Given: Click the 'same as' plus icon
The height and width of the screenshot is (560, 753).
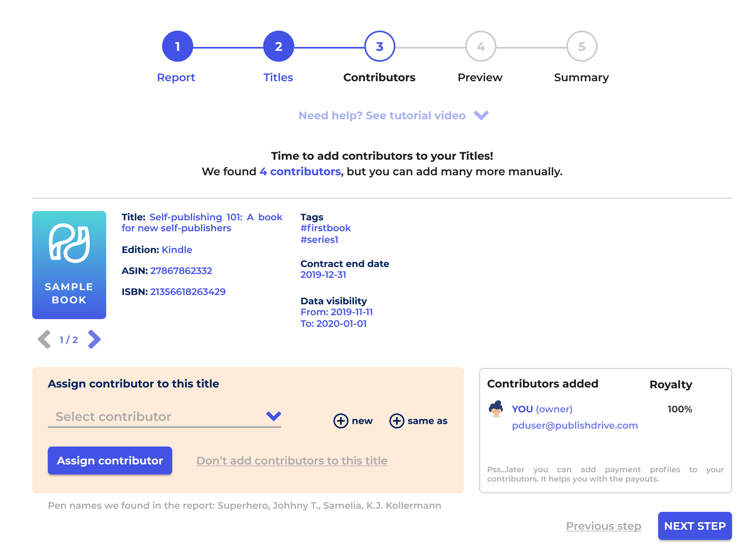Looking at the screenshot, I should point(397,421).
